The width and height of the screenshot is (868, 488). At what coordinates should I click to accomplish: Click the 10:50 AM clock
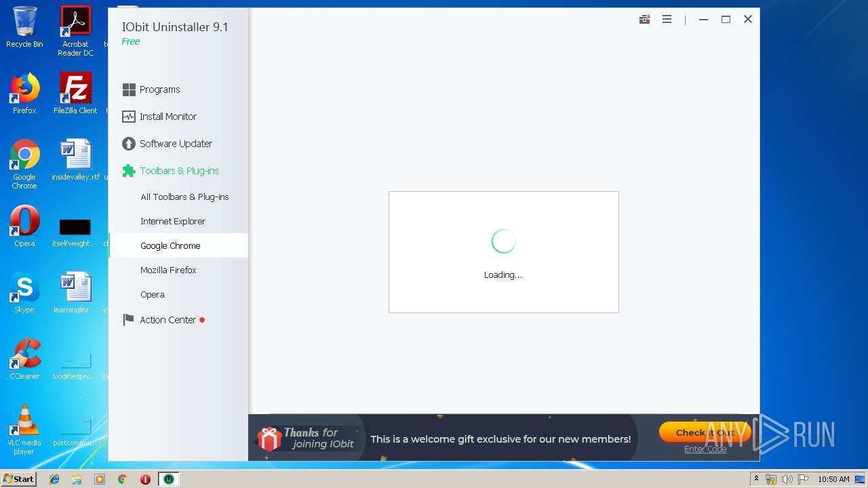click(x=833, y=479)
